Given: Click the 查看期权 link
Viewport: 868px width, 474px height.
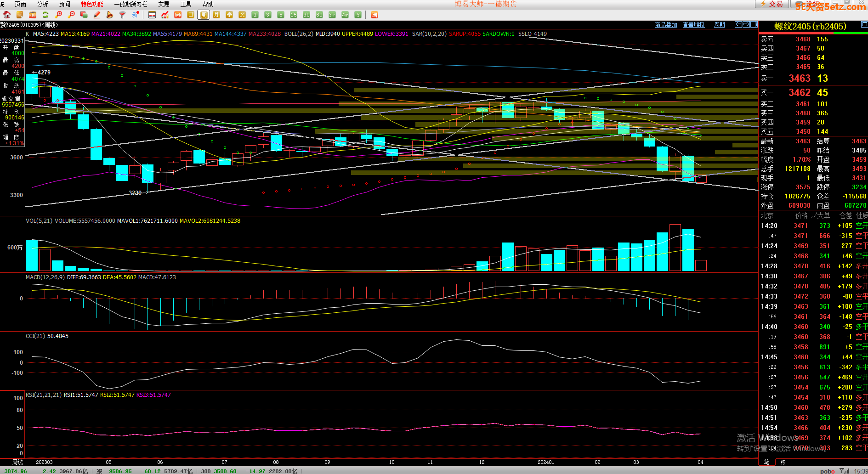Looking at the screenshot, I should click(x=693, y=25).
